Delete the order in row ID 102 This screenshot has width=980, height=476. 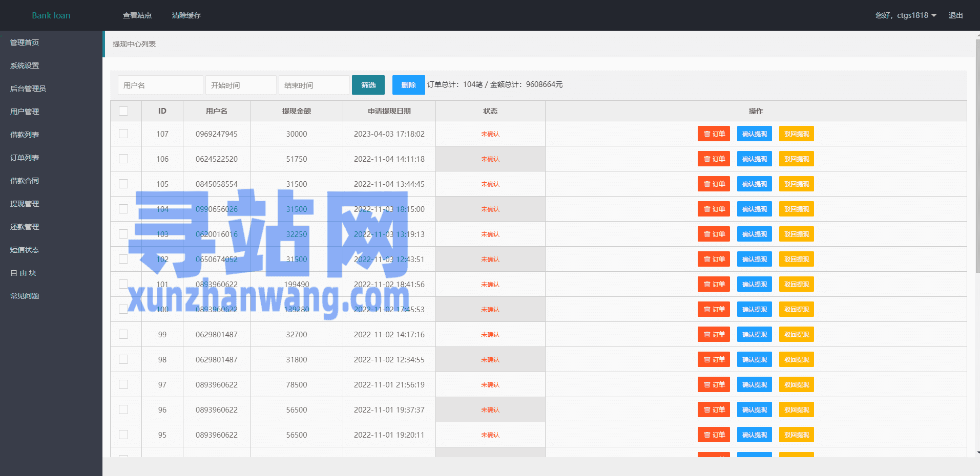coord(714,259)
